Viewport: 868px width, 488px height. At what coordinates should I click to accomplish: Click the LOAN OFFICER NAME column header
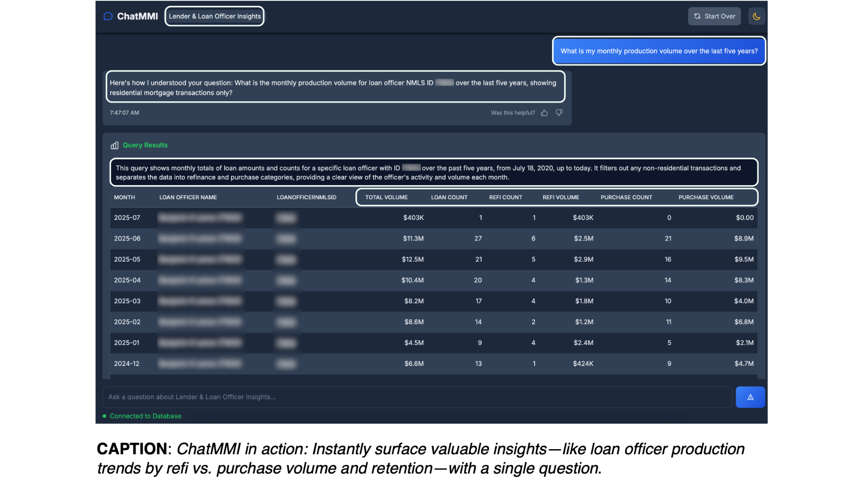[x=188, y=197]
